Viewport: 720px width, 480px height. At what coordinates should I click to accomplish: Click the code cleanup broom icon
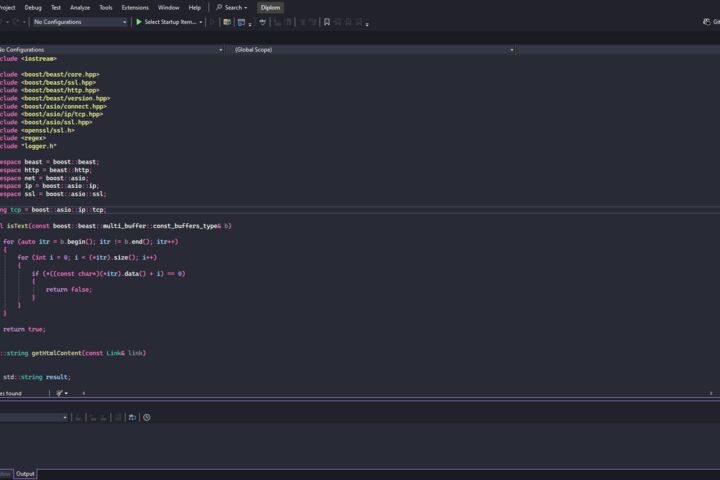[x=59, y=393]
